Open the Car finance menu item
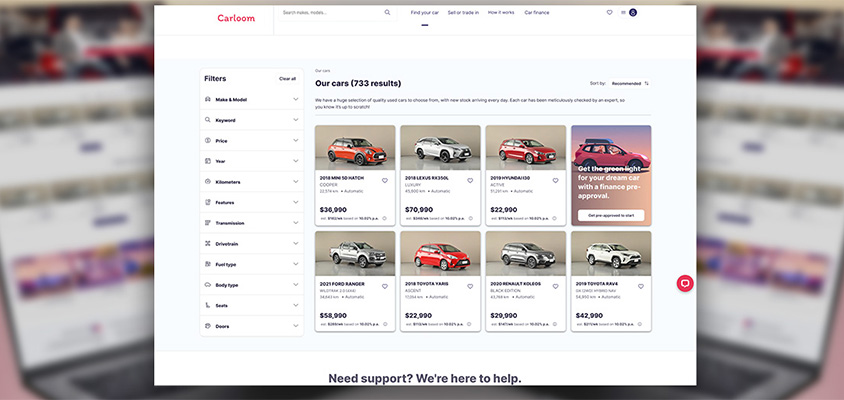This screenshot has width=844, height=400. point(537,13)
